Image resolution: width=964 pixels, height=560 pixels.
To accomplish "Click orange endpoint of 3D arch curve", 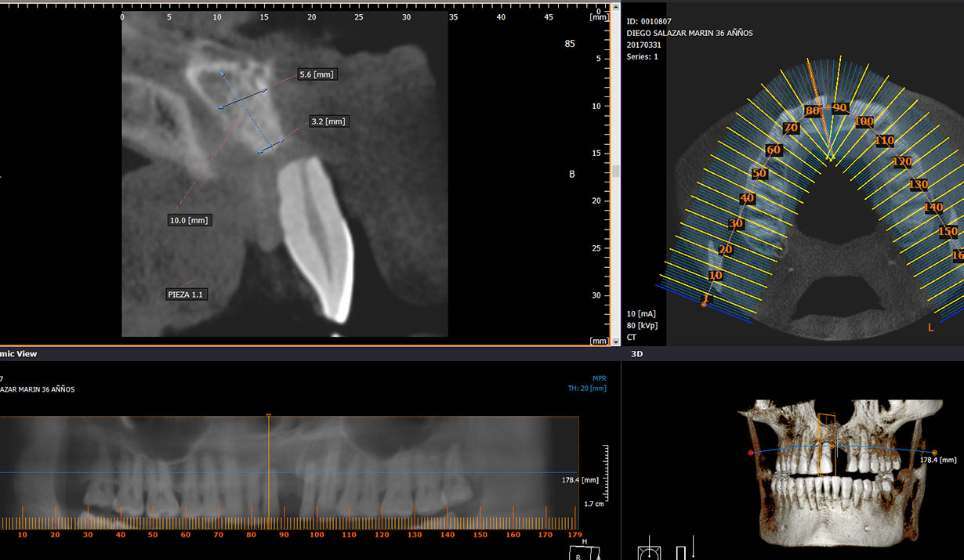I will (934, 453).
